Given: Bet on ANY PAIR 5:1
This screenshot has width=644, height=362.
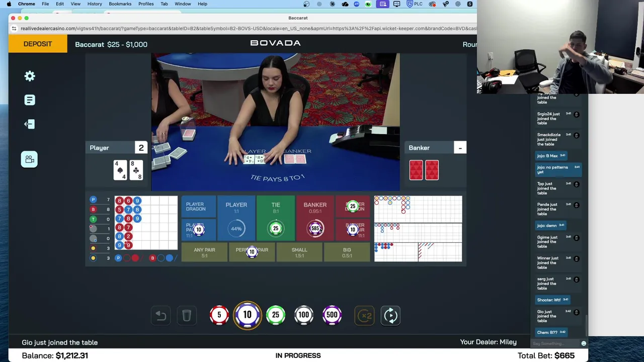Looking at the screenshot, I should (x=204, y=252).
